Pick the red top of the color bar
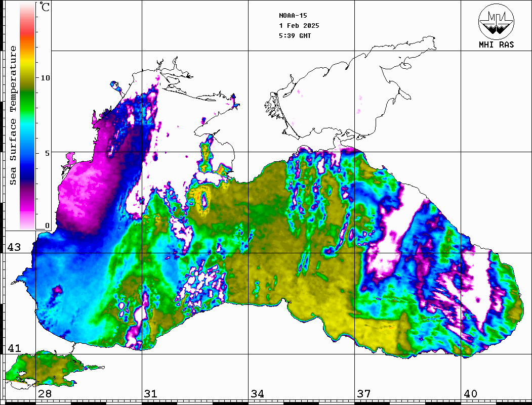532x405 pixels. pyautogui.click(x=27, y=32)
